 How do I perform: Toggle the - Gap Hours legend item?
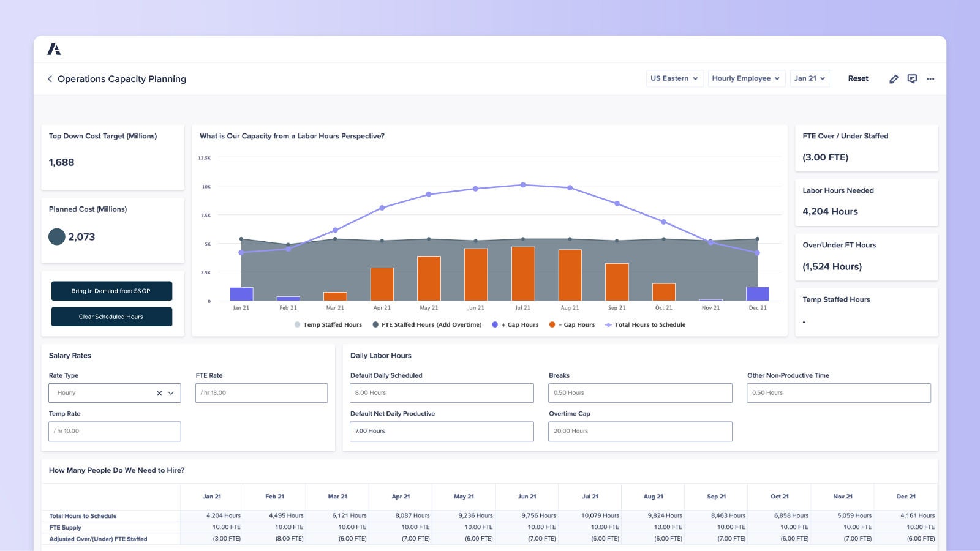pyautogui.click(x=572, y=324)
